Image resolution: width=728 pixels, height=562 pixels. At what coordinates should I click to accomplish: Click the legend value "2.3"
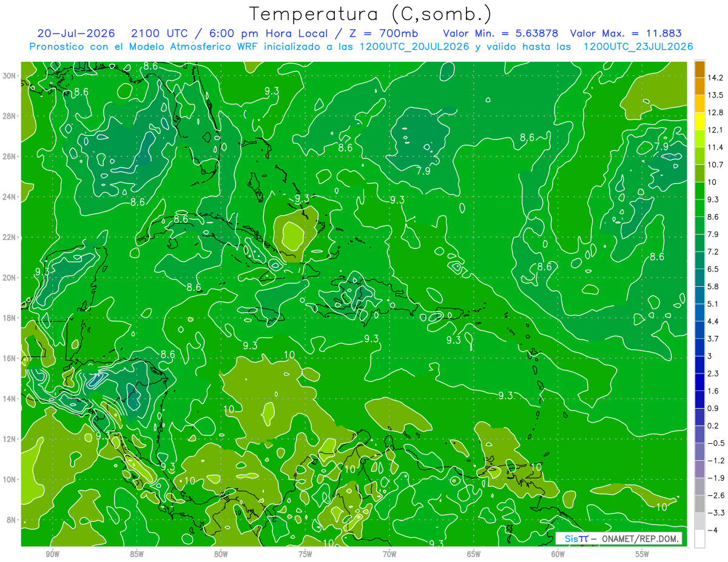tap(713, 373)
